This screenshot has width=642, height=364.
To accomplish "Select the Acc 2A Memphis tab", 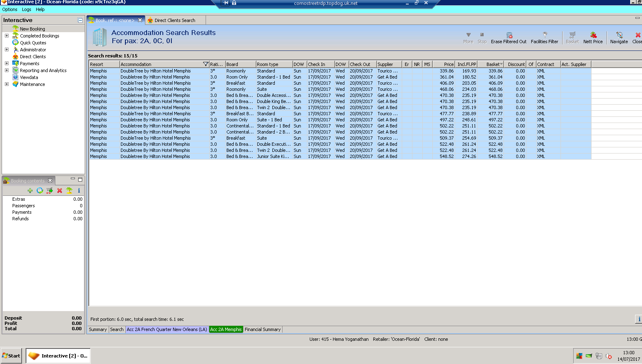I will tap(226, 329).
